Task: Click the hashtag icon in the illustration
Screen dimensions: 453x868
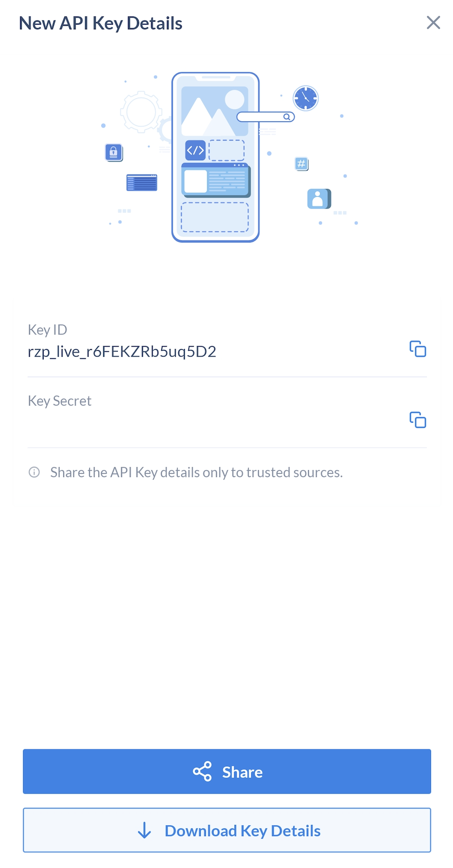Action: (301, 164)
